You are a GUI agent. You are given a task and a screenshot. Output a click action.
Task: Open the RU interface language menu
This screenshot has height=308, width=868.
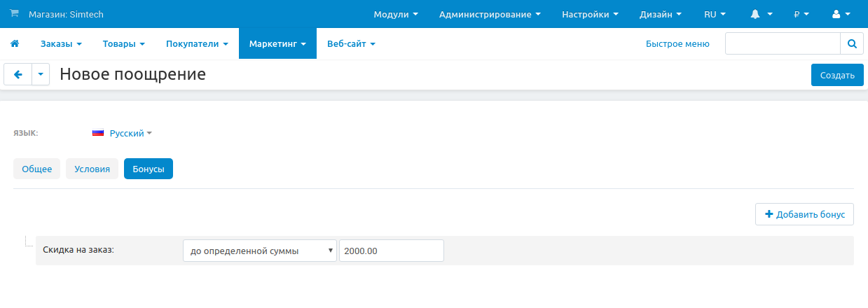[x=715, y=14]
